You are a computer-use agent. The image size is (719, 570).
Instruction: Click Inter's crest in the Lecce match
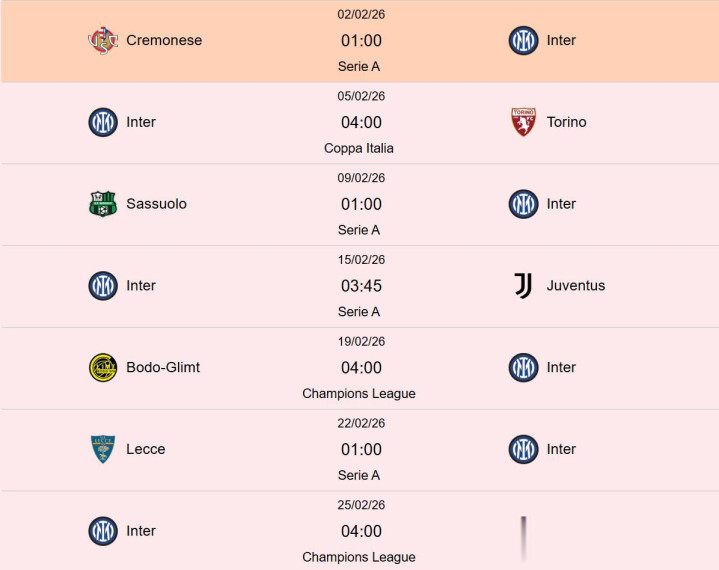click(x=523, y=450)
